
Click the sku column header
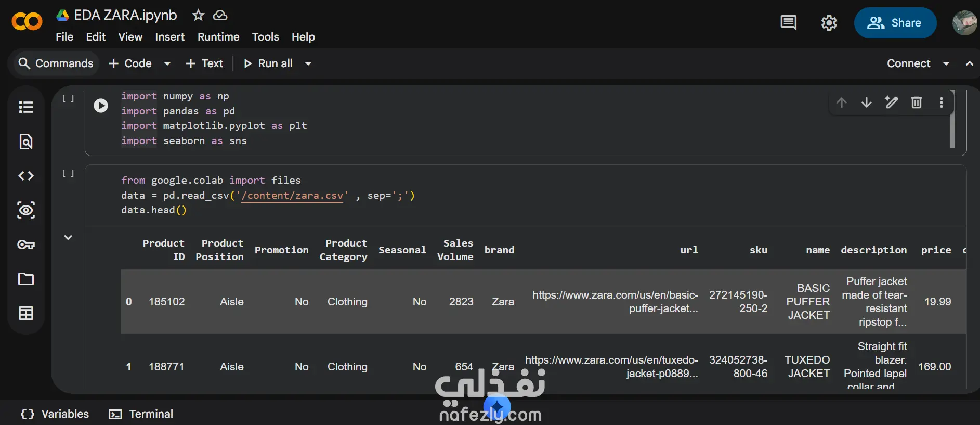point(759,250)
